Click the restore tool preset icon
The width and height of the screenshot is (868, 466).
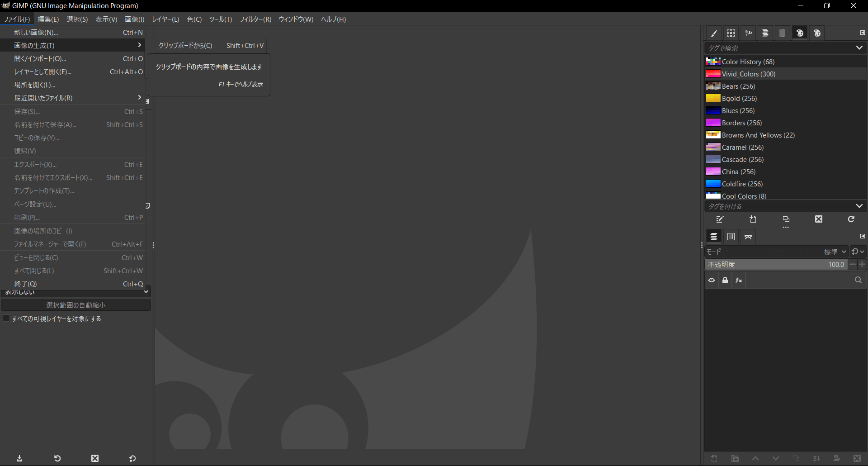(x=57, y=458)
